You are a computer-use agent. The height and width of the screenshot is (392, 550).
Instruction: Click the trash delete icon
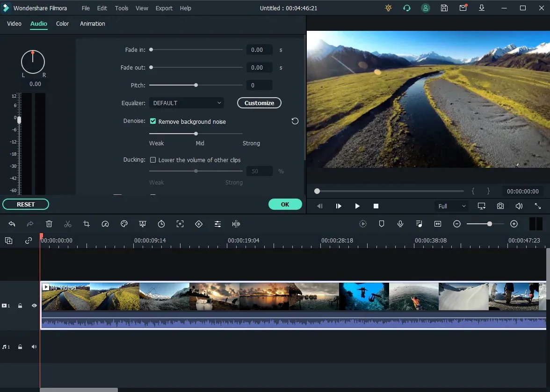(49, 224)
